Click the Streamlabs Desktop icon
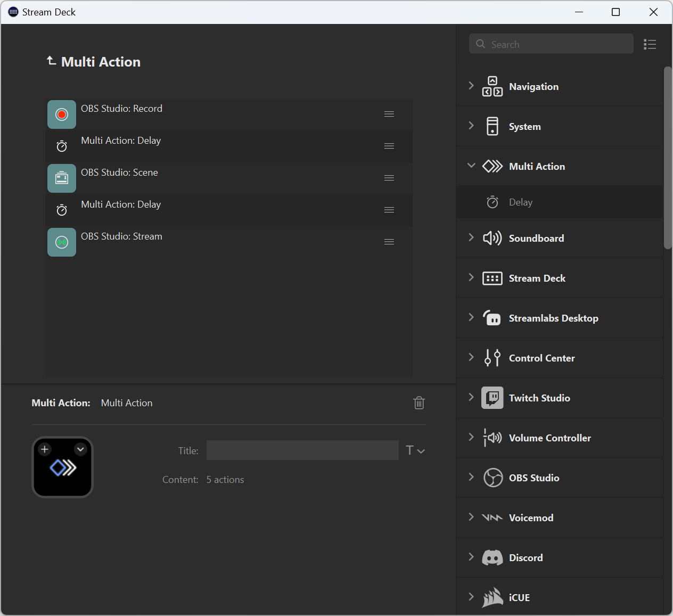This screenshot has width=673, height=616. [493, 318]
